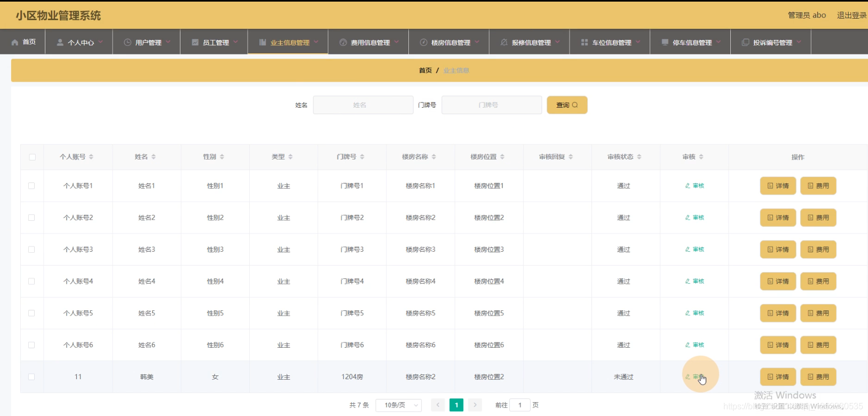The image size is (868, 416).
Task: Check the row checkbox for 个人账号6
Action: (31, 345)
